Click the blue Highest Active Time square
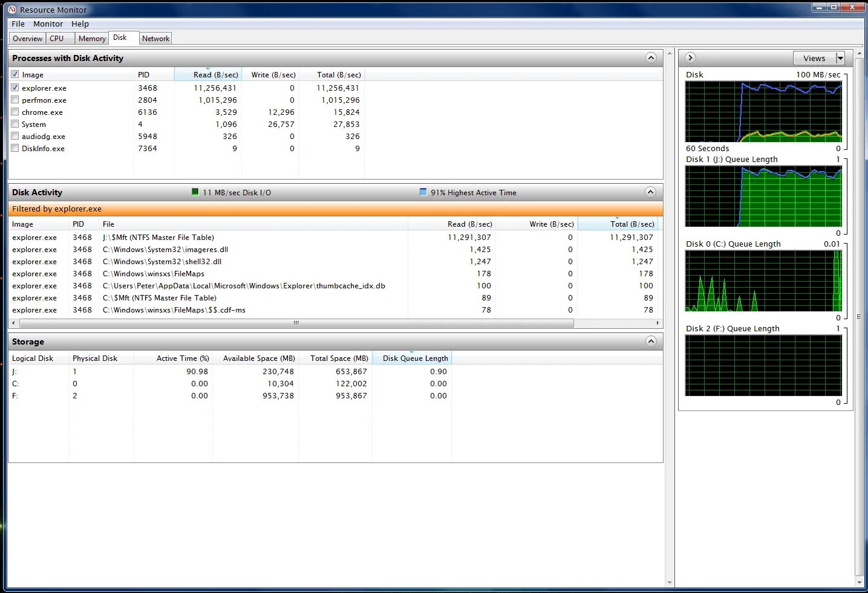 point(423,192)
